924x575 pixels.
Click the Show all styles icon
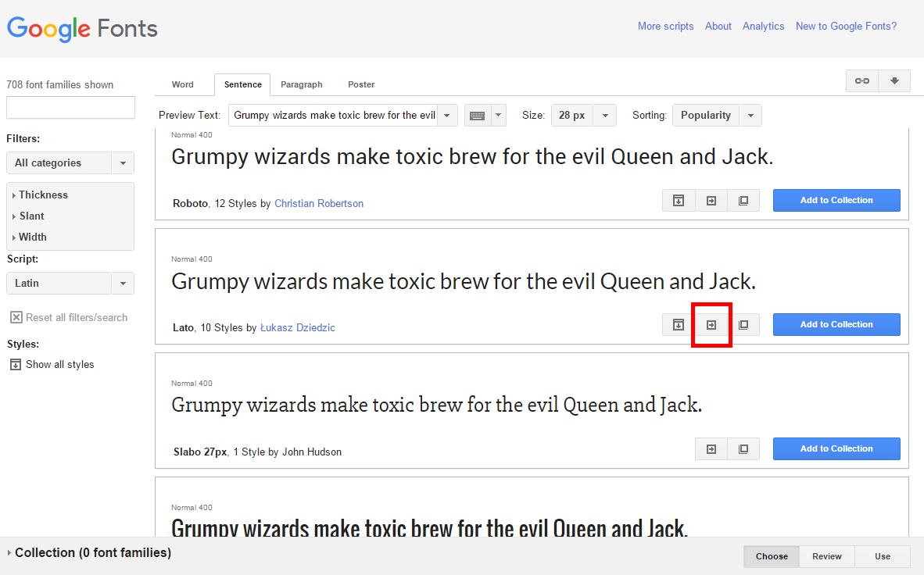[16, 365]
